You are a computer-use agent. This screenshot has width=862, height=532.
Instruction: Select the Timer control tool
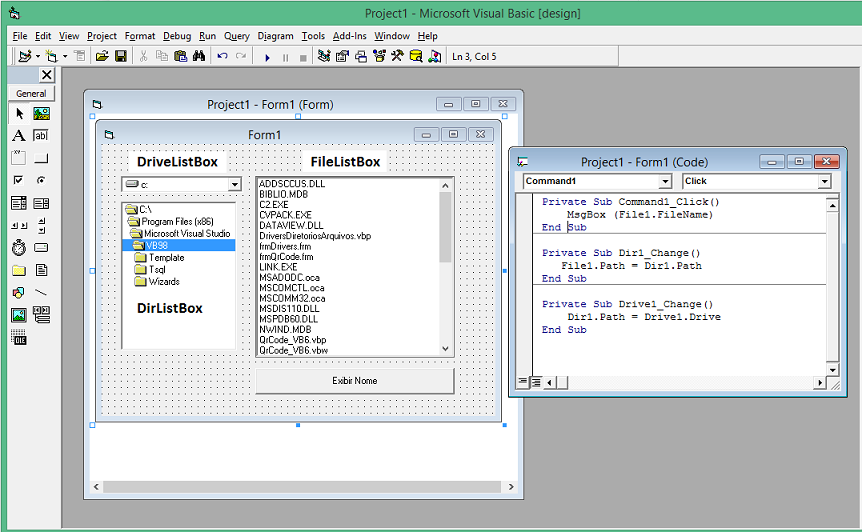pos(19,248)
